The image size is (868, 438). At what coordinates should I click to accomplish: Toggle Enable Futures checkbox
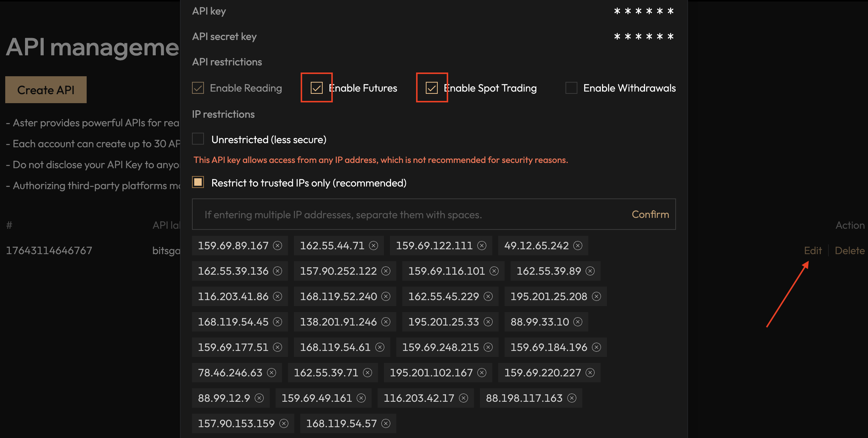point(316,88)
